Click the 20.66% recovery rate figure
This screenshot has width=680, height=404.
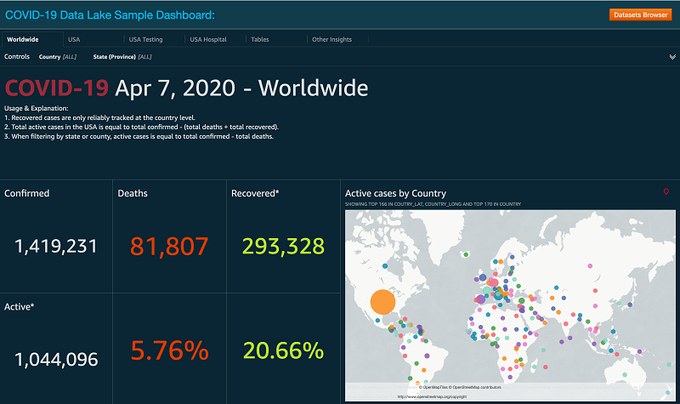(283, 350)
